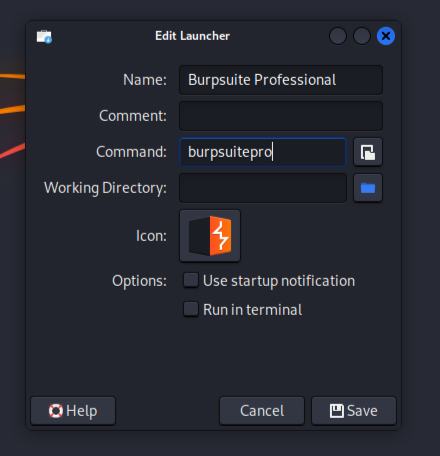440x456 pixels.
Task: Click the Use startup notification label
Action: pyautogui.click(x=279, y=281)
